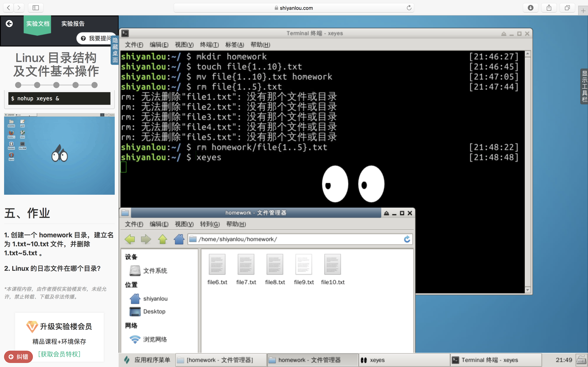588x367 pixels.
Task: Click the Safari share icon
Action: [549, 8]
